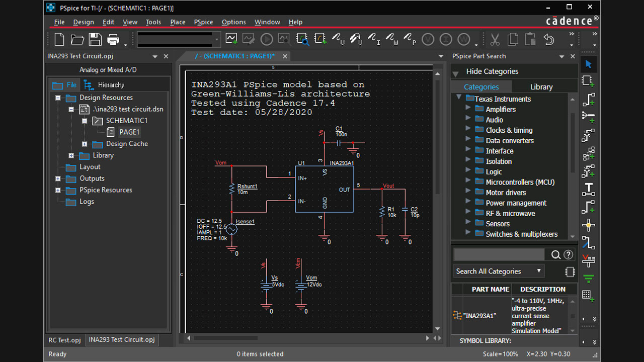
Task: Switch to the RC Test.opj project tab
Action: pyautogui.click(x=64, y=340)
